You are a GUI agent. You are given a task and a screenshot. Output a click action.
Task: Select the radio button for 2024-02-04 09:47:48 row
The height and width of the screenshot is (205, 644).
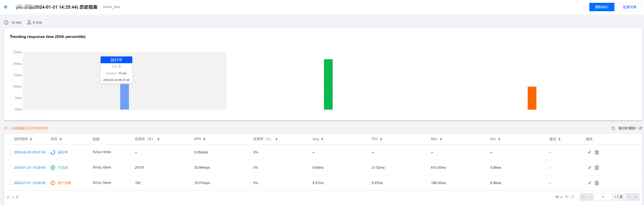point(9,152)
